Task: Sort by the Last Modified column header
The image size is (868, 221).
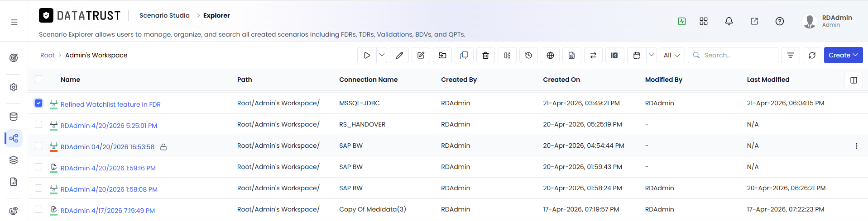Action: [x=768, y=80]
